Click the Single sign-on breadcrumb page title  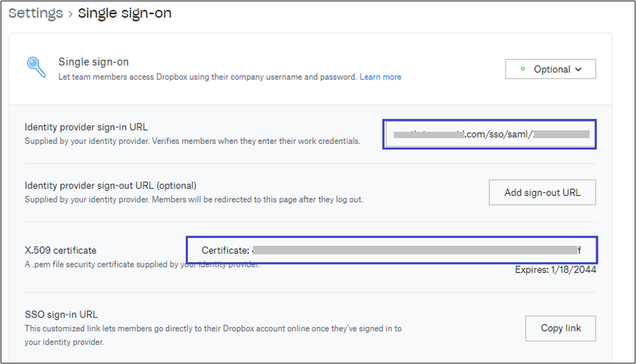coord(125,13)
